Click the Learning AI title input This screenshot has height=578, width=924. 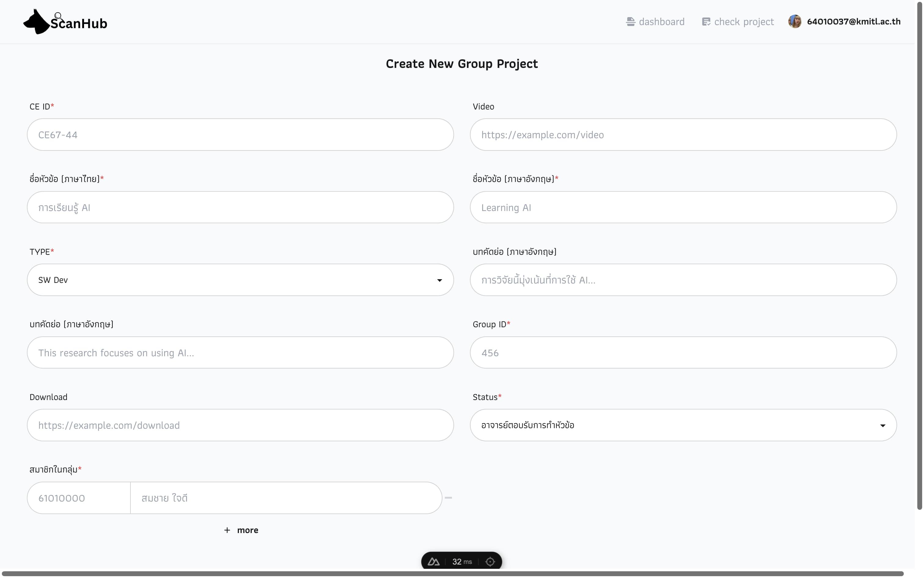click(684, 207)
